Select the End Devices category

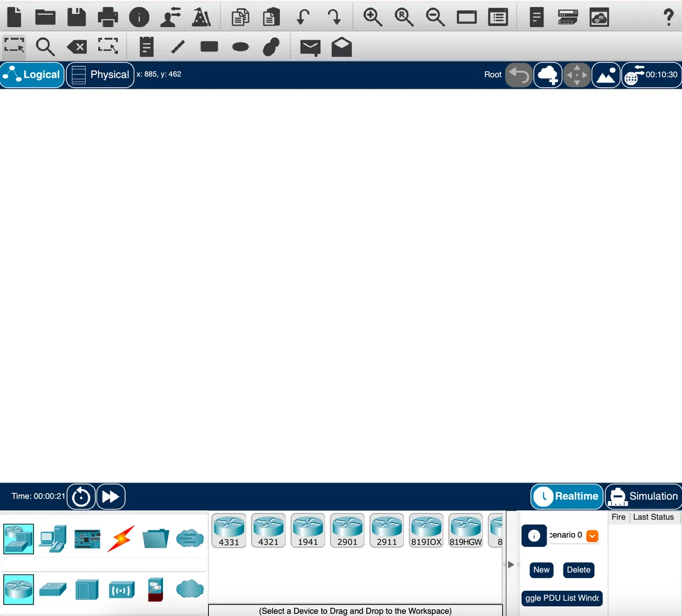[x=53, y=538]
